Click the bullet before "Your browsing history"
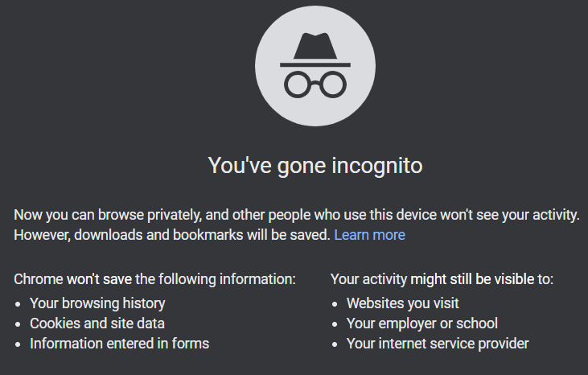588x375 pixels. tap(19, 304)
